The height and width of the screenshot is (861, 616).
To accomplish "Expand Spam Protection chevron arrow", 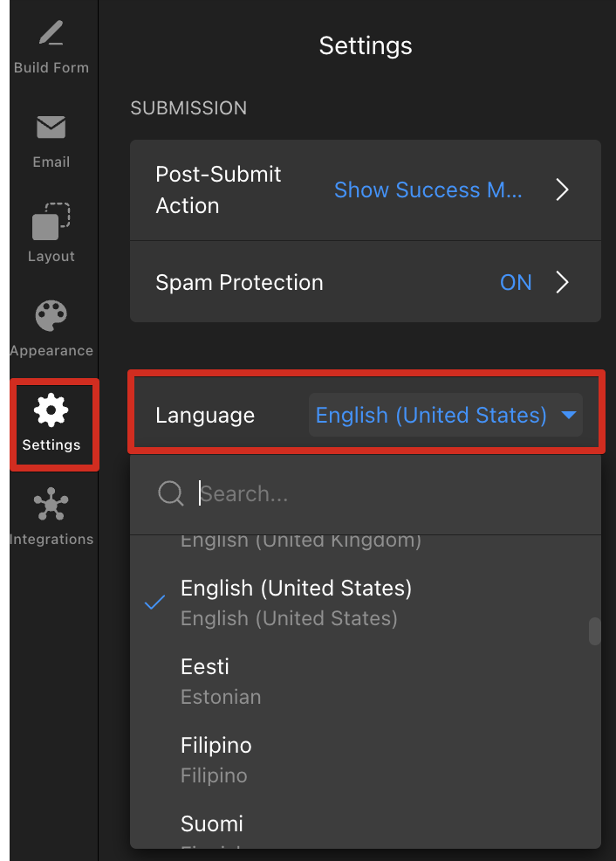I will coord(562,282).
